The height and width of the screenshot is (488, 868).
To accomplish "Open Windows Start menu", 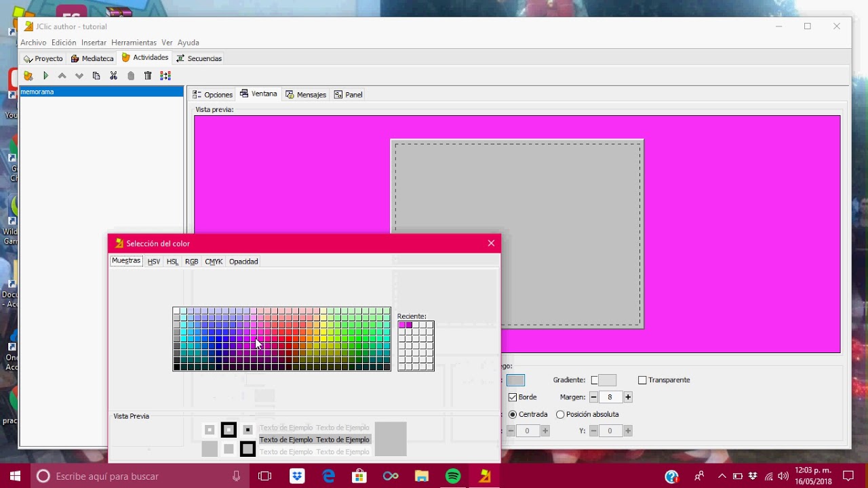I will point(14,476).
